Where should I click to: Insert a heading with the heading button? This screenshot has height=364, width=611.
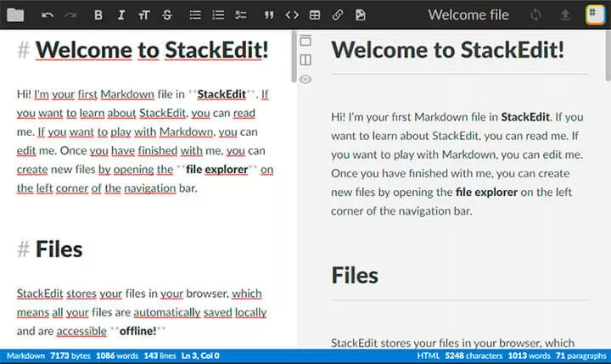[143, 15]
